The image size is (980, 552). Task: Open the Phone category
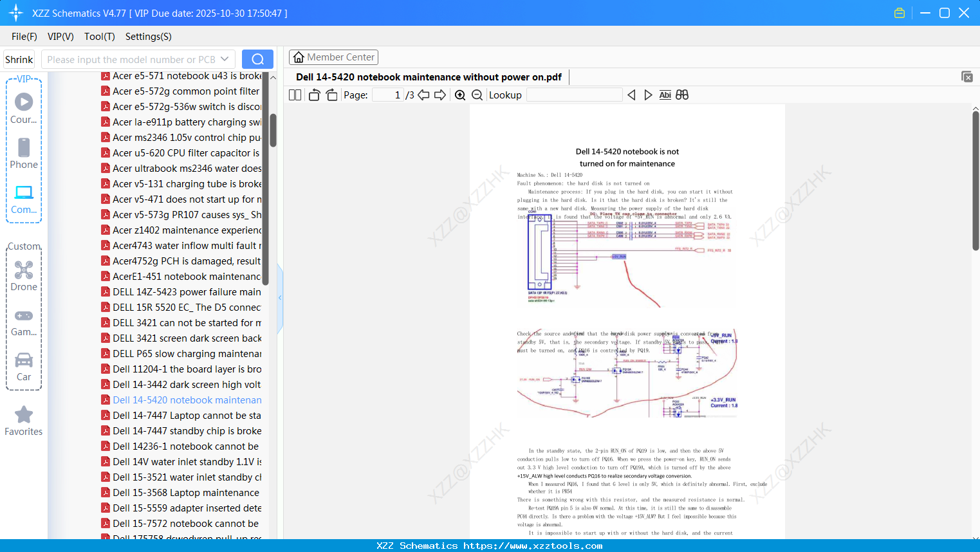(24, 153)
